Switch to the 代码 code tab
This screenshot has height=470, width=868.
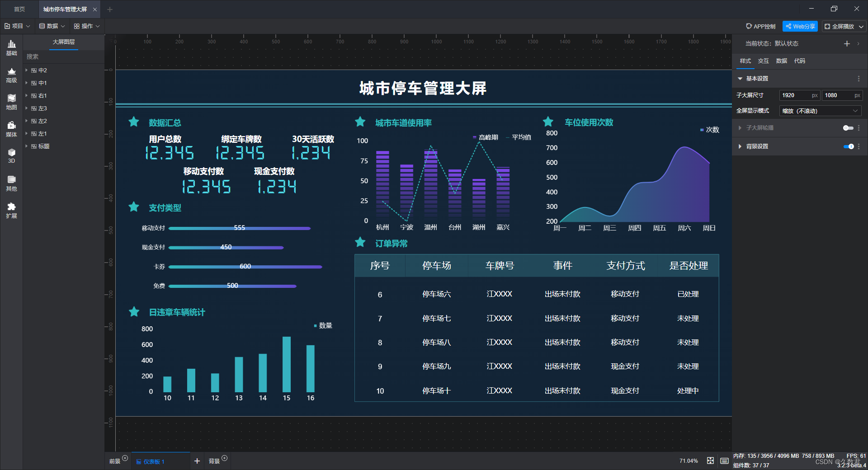pyautogui.click(x=800, y=61)
